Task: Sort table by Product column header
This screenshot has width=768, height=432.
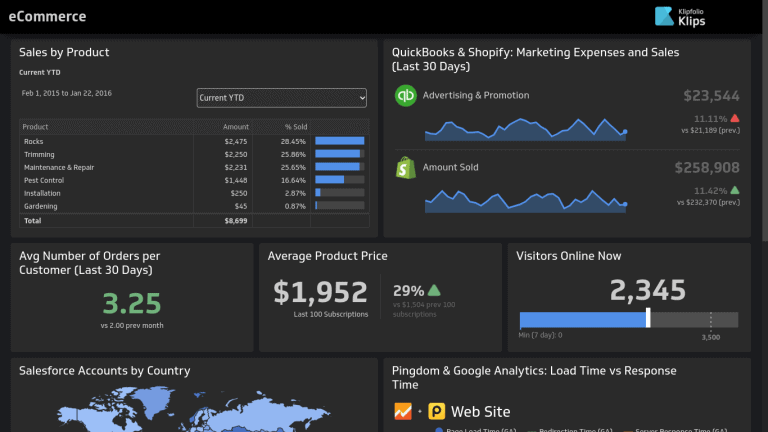Action: click(x=36, y=127)
